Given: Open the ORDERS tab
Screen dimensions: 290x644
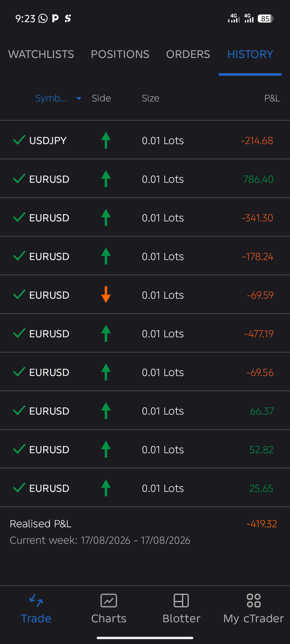Looking at the screenshot, I should (188, 54).
